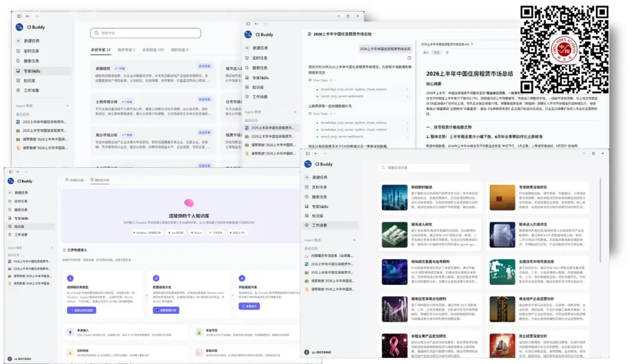Click copy icon under rental report chat bubble

point(409,58)
